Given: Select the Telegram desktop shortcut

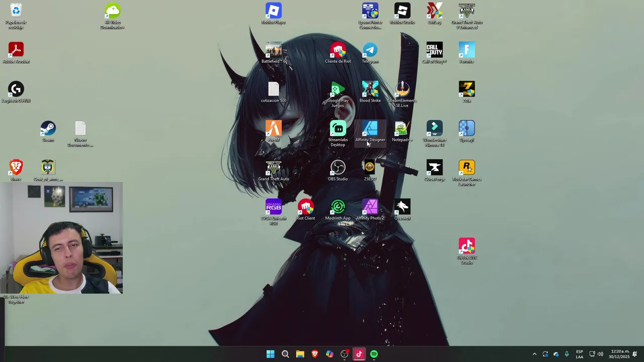Looking at the screenshot, I should 370,53.
